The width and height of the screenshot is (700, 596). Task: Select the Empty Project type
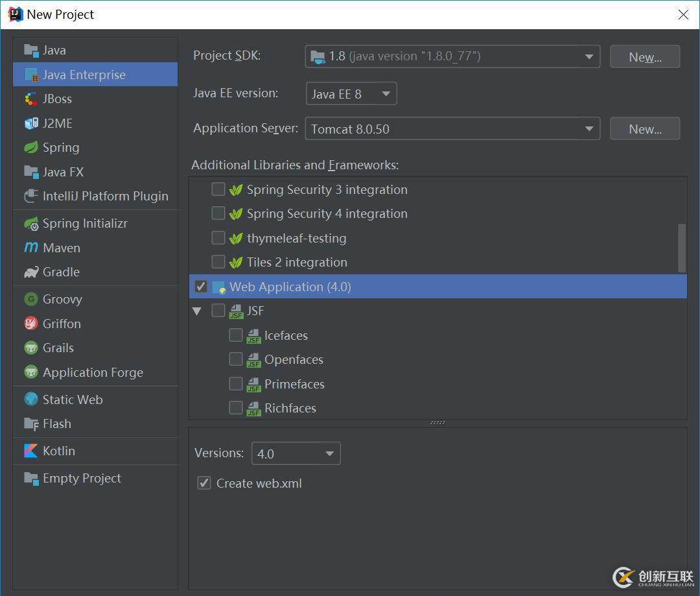pyautogui.click(x=95, y=479)
